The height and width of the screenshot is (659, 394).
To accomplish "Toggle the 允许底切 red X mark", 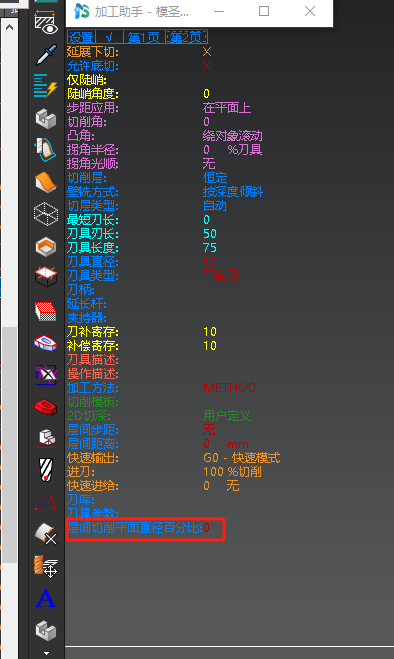I will 206,66.
